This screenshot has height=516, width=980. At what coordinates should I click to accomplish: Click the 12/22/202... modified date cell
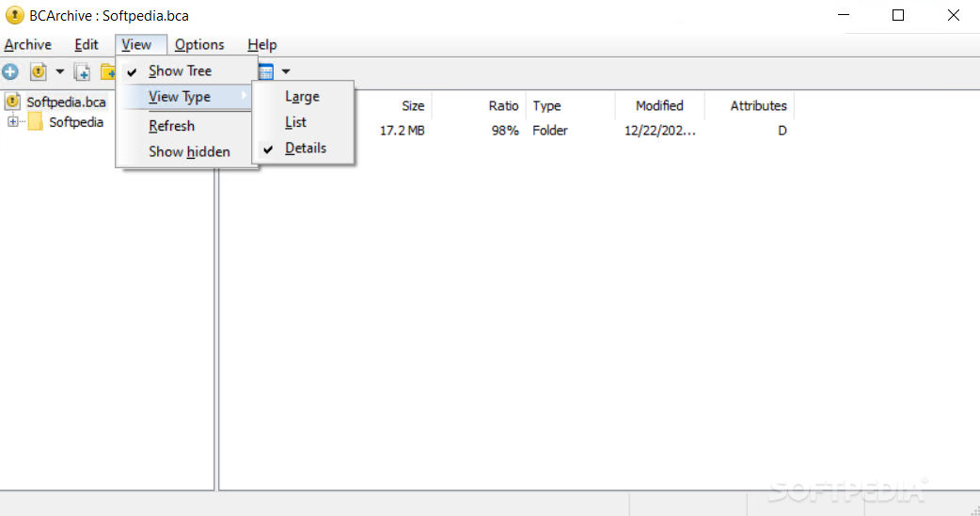tap(660, 131)
